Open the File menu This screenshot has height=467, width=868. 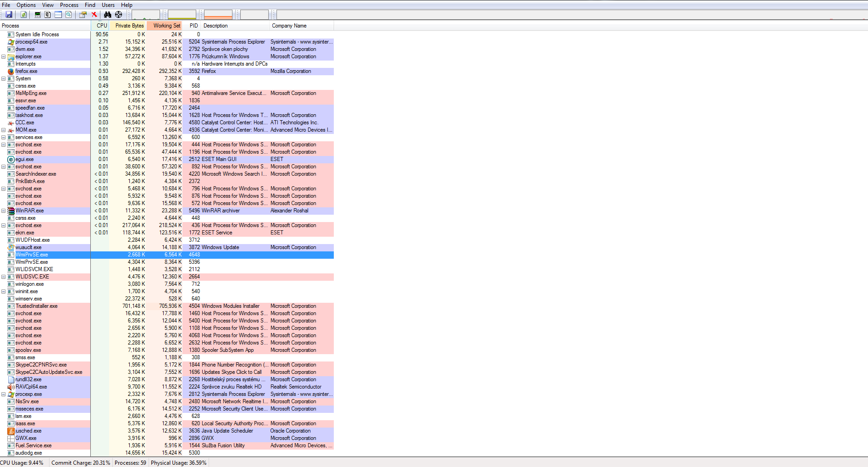click(6, 5)
